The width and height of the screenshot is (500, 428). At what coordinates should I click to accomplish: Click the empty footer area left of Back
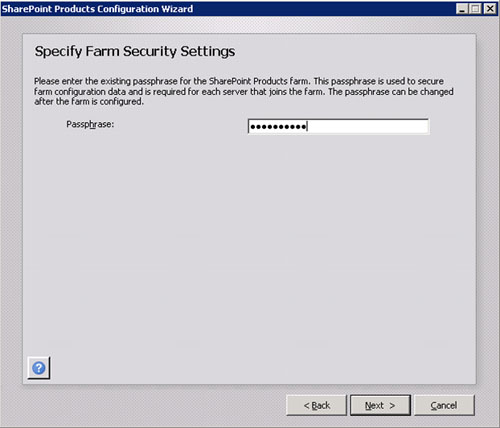[x=143, y=405]
